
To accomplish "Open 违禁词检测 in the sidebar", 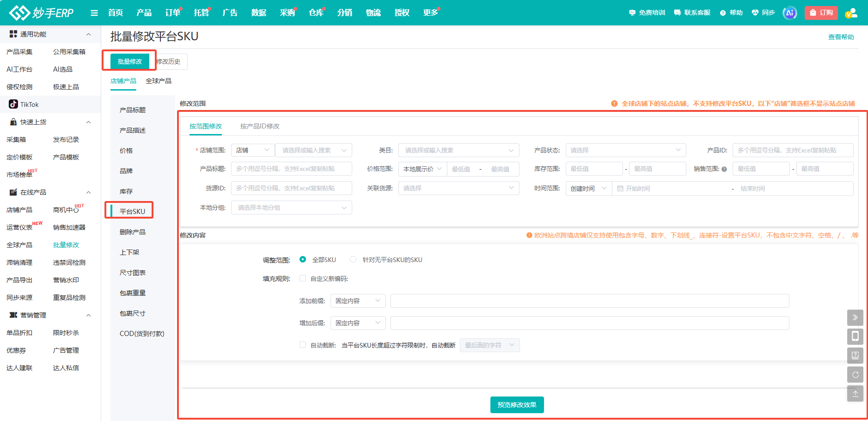I will pyautogui.click(x=69, y=262).
